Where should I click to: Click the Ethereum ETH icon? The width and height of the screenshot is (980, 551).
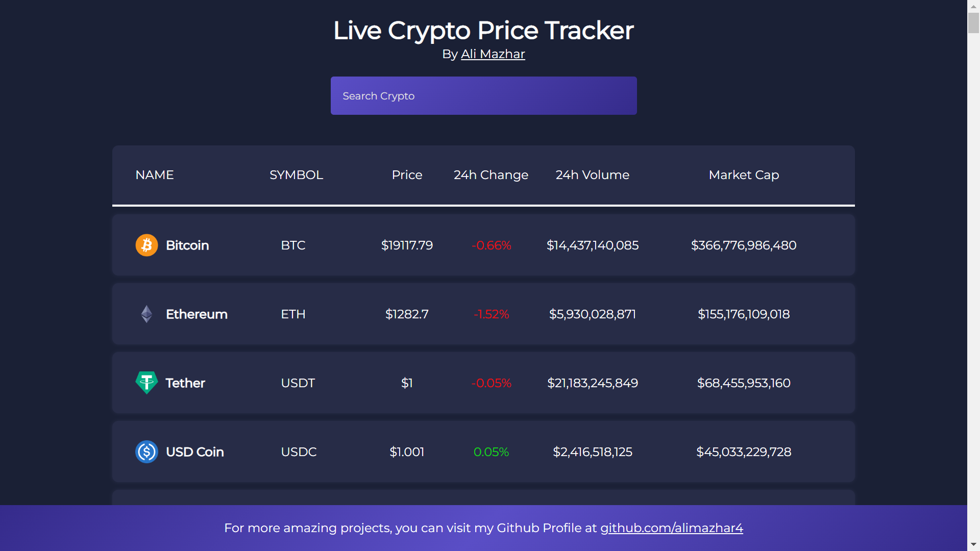tap(146, 314)
